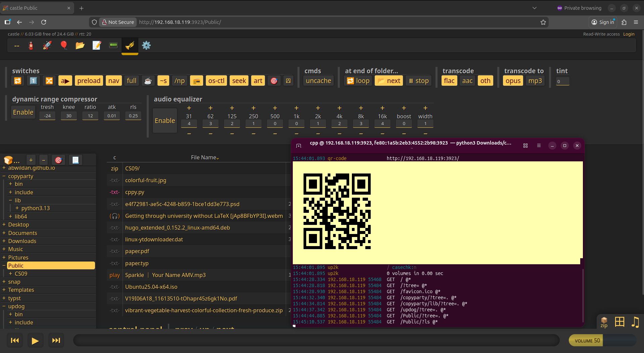Image resolution: width=644 pixels, height=353 pixels.
Task: Open the gear settings icon tab
Action: [146, 45]
